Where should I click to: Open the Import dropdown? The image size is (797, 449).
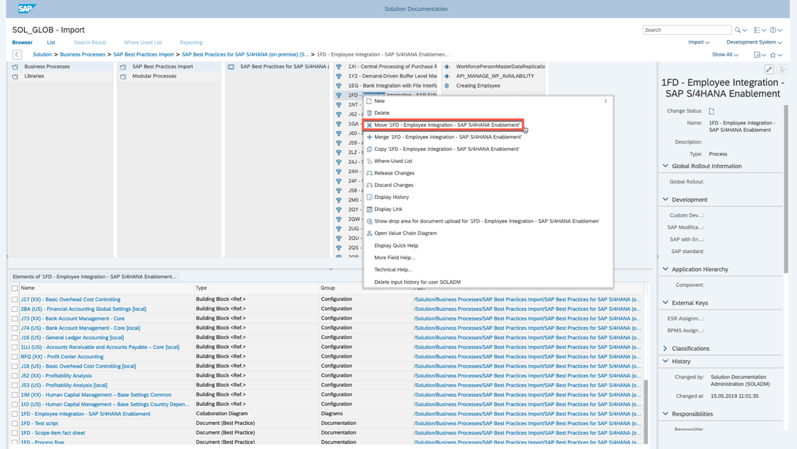(698, 42)
